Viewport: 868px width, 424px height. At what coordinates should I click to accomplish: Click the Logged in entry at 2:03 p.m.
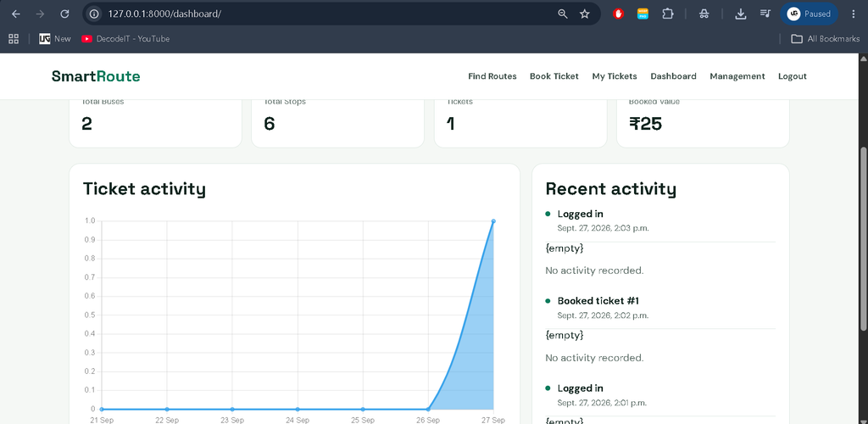tap(580, 214)
